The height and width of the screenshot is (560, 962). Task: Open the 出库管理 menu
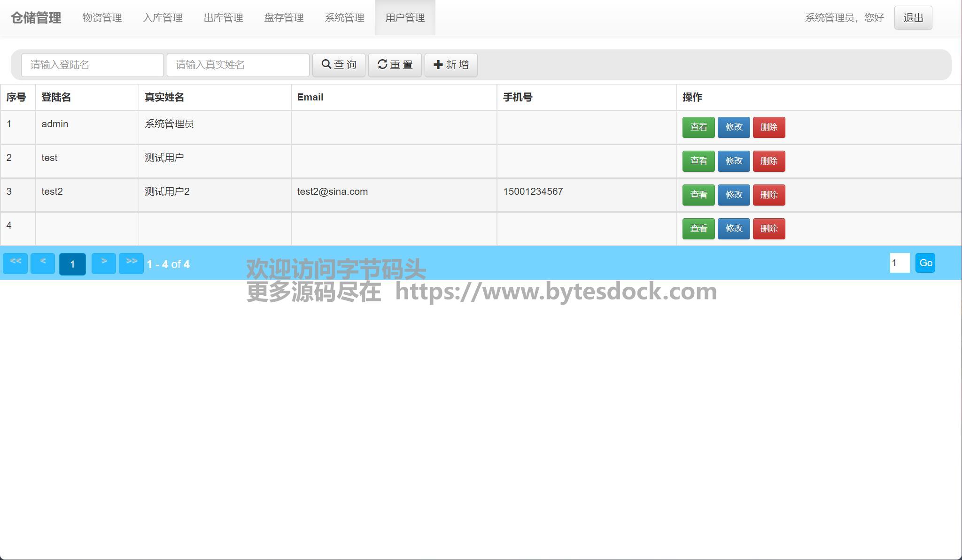pyautogui.click(x=223, y=18)
